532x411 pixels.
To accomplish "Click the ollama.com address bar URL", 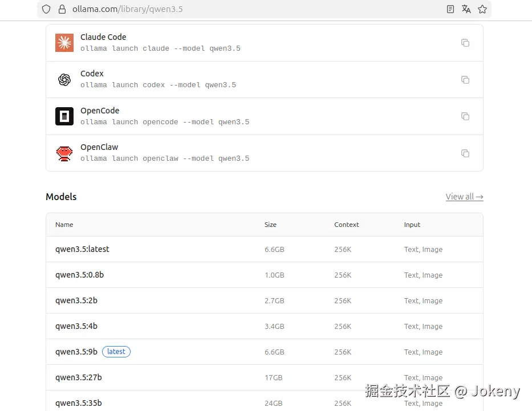I will pos(128,9).
